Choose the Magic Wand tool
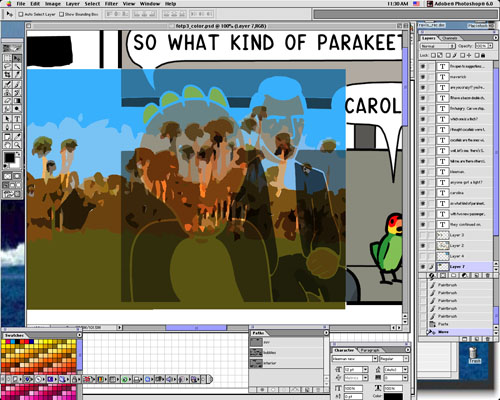The height and width of the screenshot is (400, 500). tap(17, 67)
